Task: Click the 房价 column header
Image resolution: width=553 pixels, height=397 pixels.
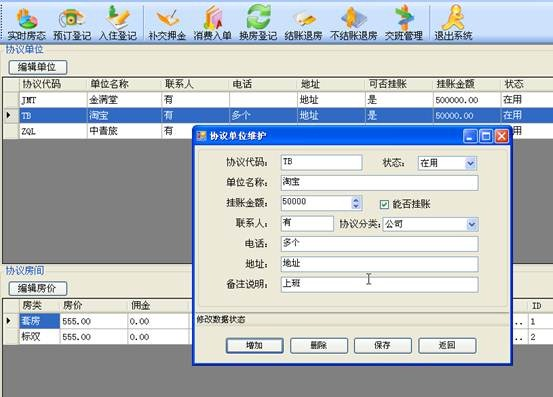Action: pos(93,305)
